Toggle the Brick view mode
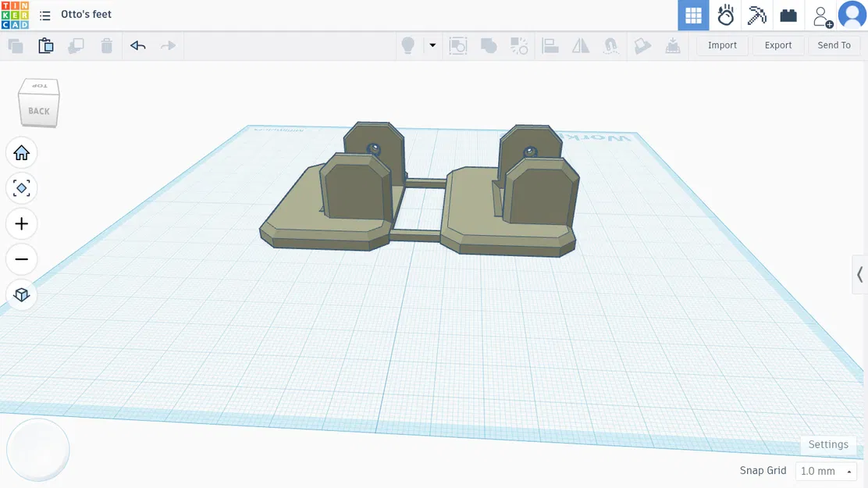868x488 pixels. (788, 15)
